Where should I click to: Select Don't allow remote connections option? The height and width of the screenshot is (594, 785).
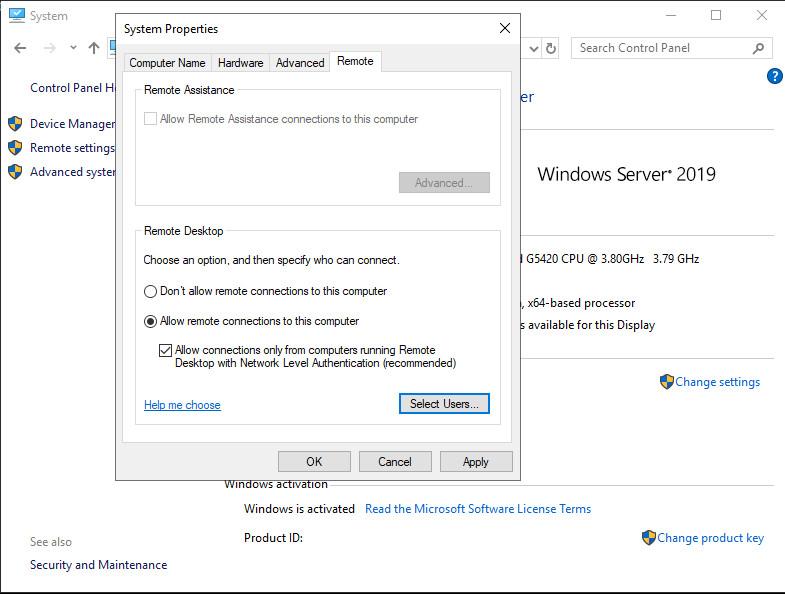tap(151, 292)
